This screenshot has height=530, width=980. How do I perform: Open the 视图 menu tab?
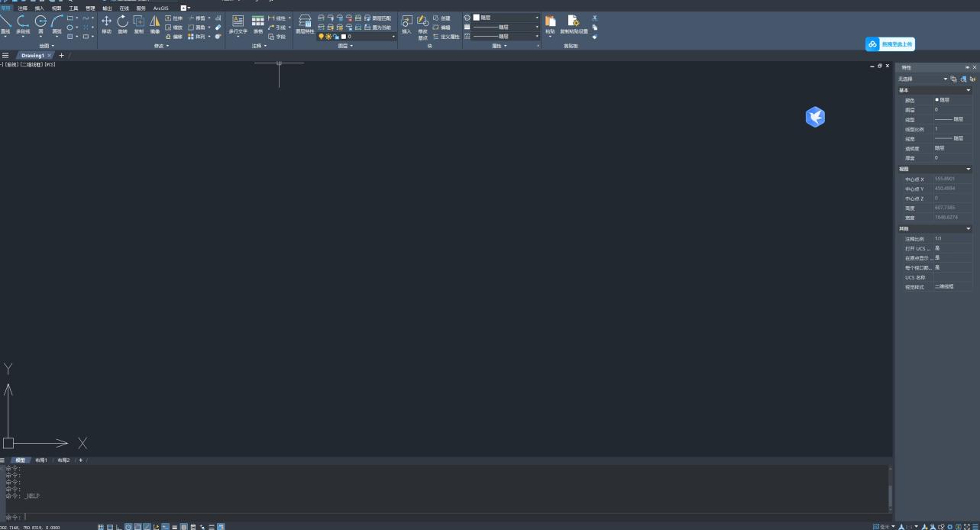(x=57, y=8)
